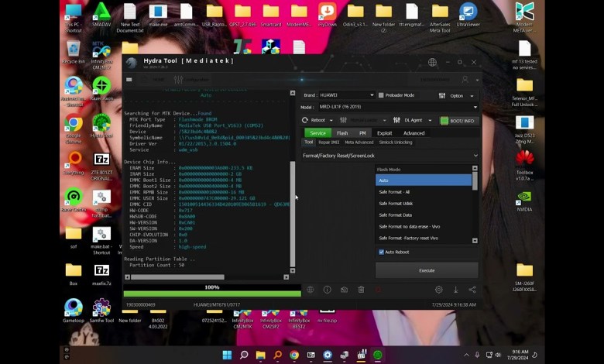
Task: Open the hamburger menu in Hydra Tool
Action: [x=129, y=79]
